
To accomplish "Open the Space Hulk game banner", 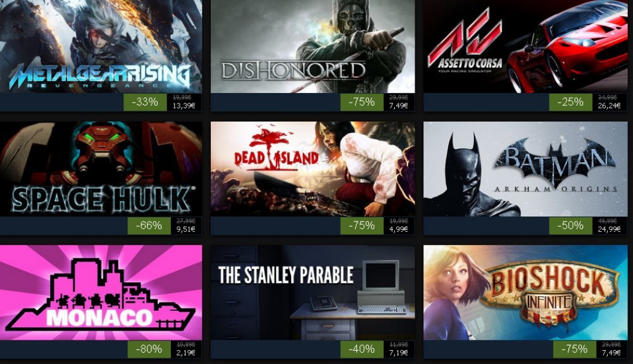I will coord(101,169).
